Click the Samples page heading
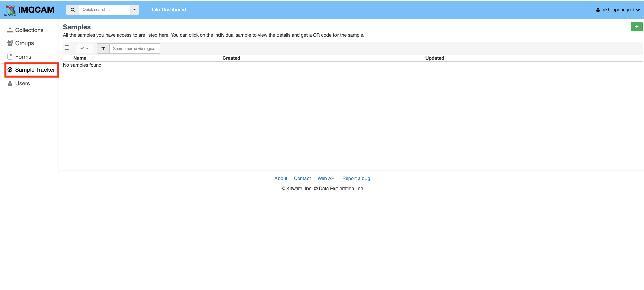The height and width of the screenshot is (290, 644). tap(77, 27)
